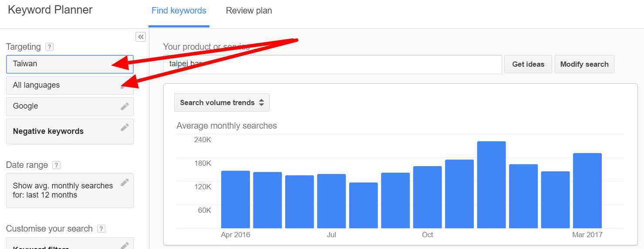
Task: Select the Taiwan location targeting field
Action: point(70,64)
